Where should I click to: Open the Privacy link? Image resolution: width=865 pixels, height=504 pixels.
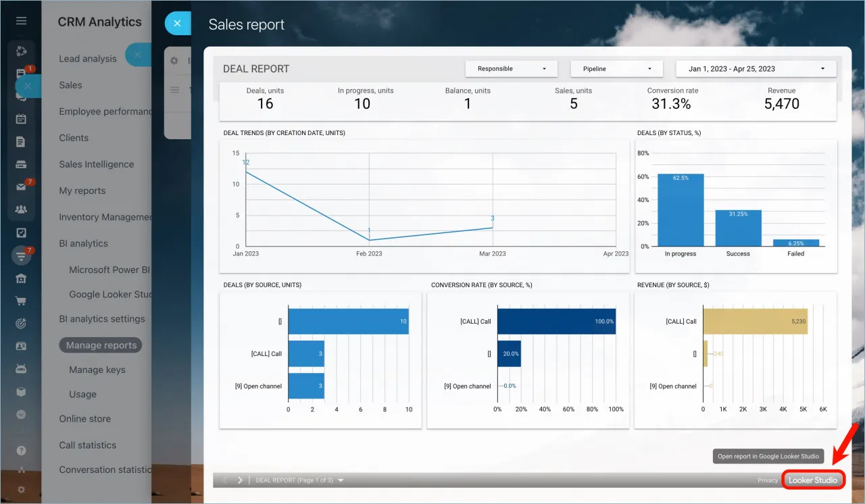click(x=768, y=480)
